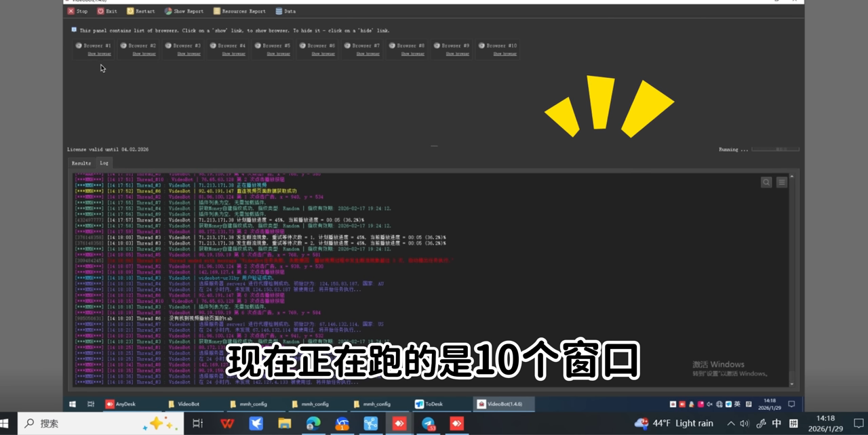
Task: Click the Browser #4 globe icon
Action: click(x=214, y=45)
